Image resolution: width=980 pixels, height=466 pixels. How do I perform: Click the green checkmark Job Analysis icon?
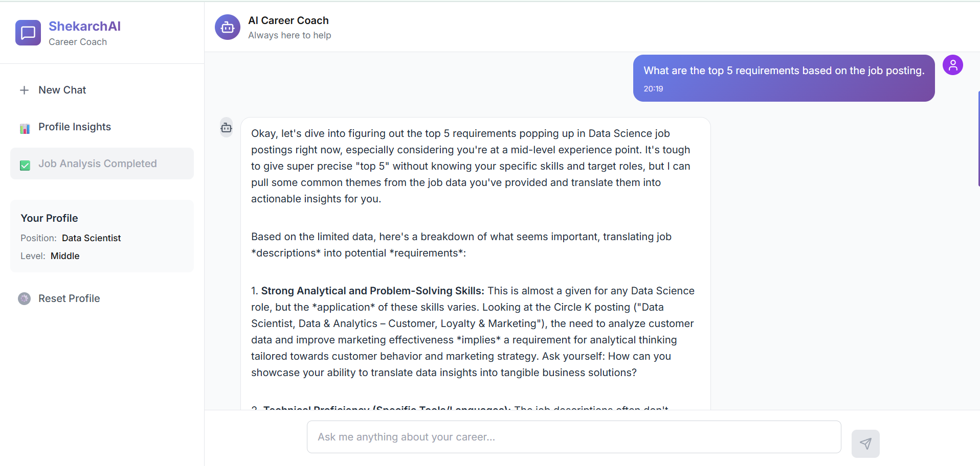pos(25,165)
